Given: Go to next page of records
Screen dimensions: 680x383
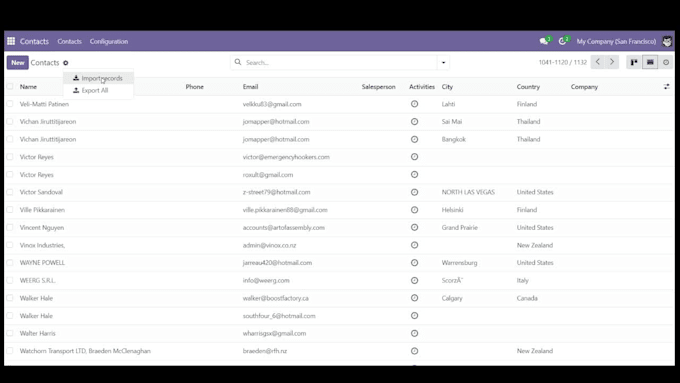Looking at the screenshot, I should coord(612,62).
